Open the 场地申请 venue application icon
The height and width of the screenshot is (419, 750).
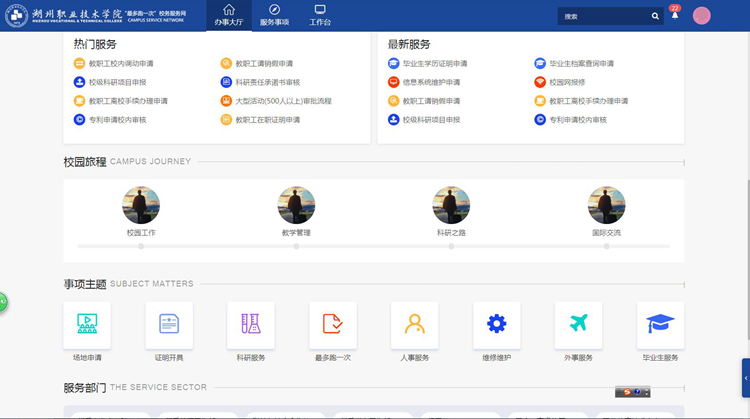click(x=87, y=325)
